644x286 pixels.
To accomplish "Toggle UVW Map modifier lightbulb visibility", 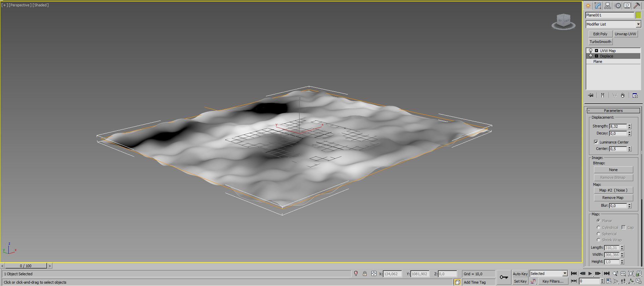I will pyautogui.click(x=591, y=51).
